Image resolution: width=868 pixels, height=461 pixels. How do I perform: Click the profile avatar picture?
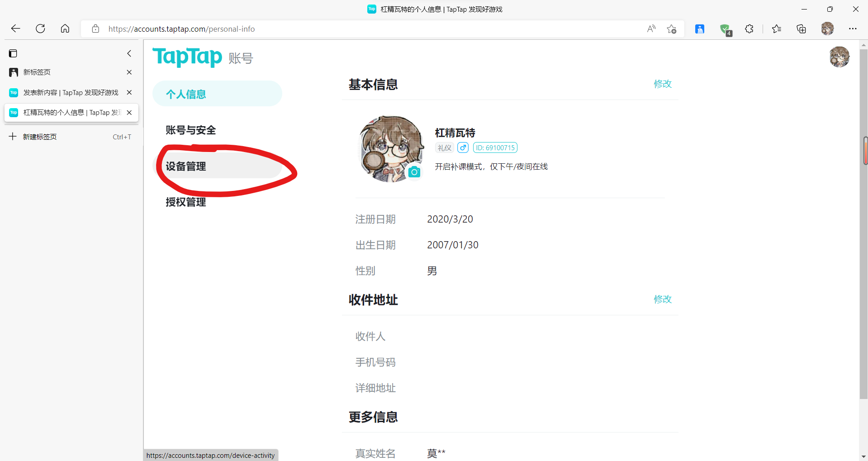tap(391, 148)
